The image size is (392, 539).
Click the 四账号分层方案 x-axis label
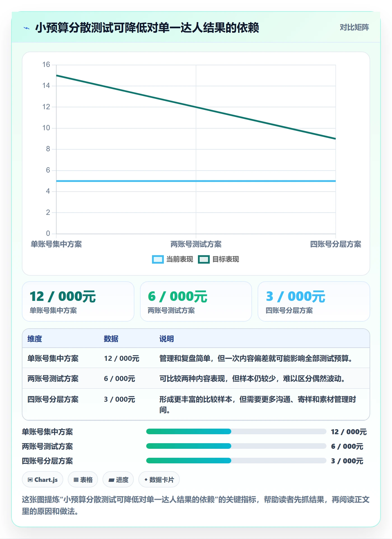(x=335, y=244)
